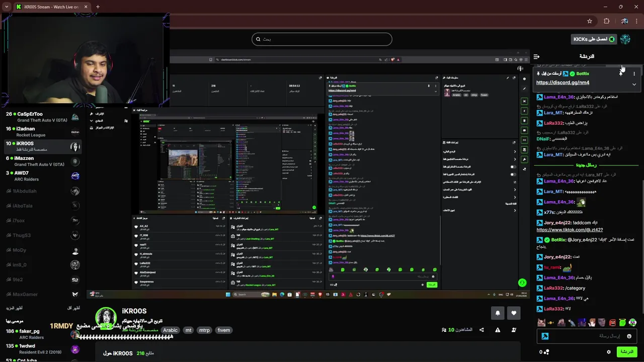Open chat settings gear
This screenshot has height=362, width=644.
(x=608, y=352)
